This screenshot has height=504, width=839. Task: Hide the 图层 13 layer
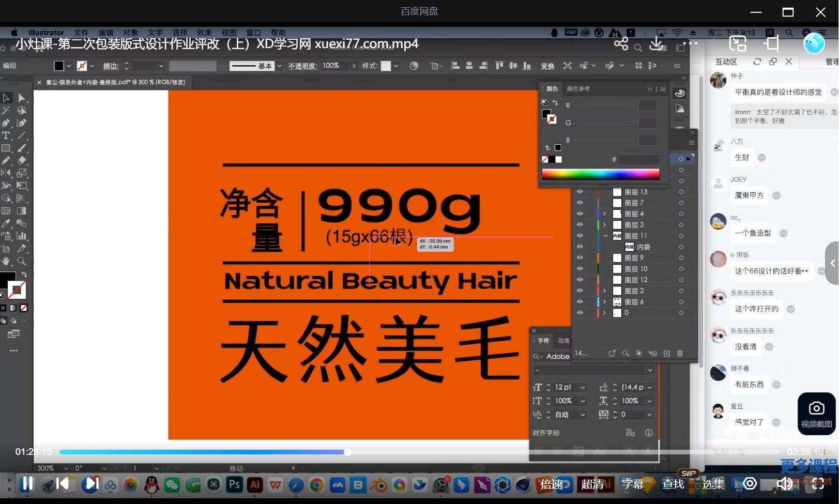click(579, 192)
